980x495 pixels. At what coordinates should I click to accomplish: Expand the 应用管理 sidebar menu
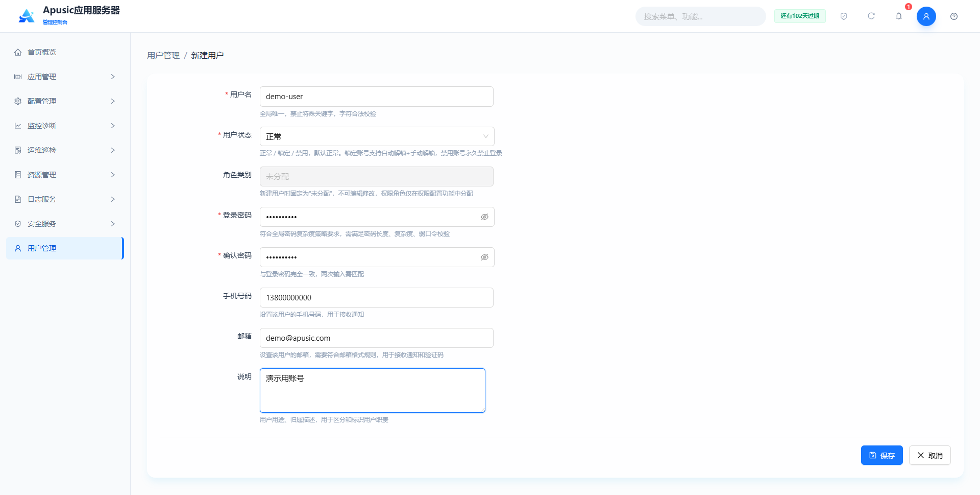65,77
